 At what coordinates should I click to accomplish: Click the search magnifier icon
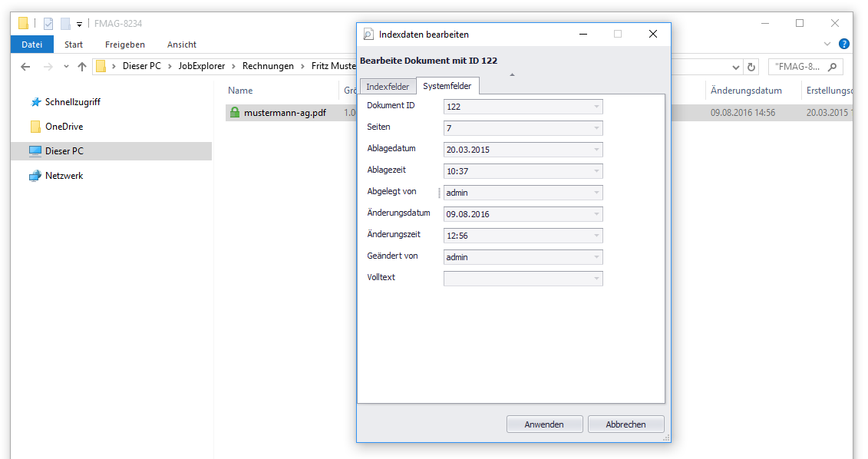tap(832, 67)
